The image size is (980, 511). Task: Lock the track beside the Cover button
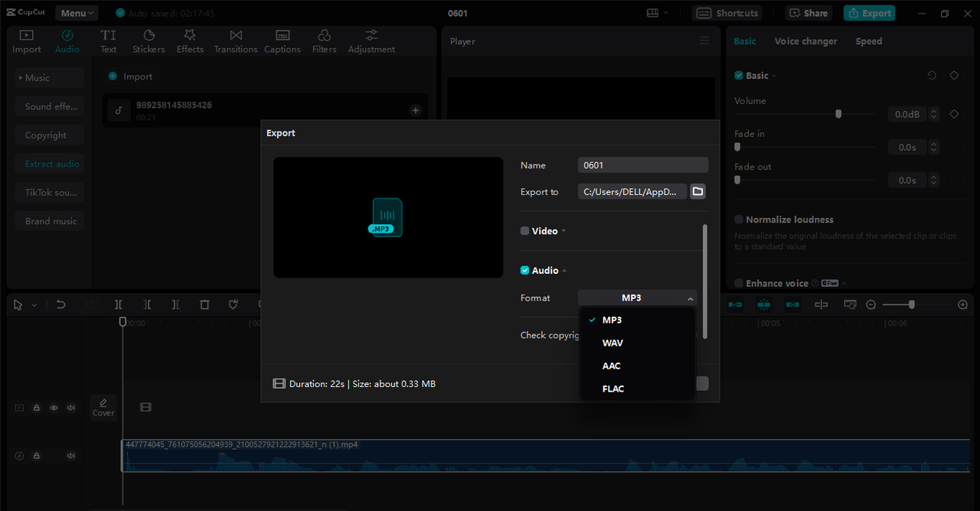coord(36,408)
